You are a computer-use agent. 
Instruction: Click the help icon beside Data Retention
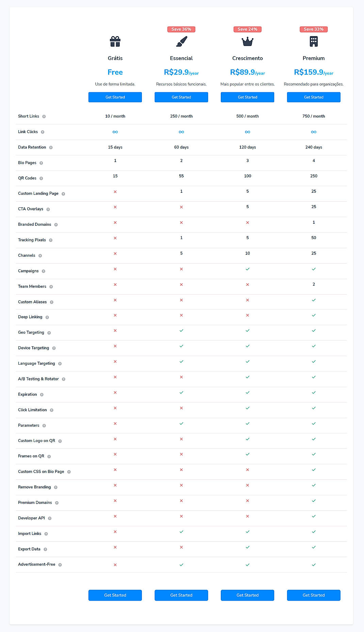point(51,147)
